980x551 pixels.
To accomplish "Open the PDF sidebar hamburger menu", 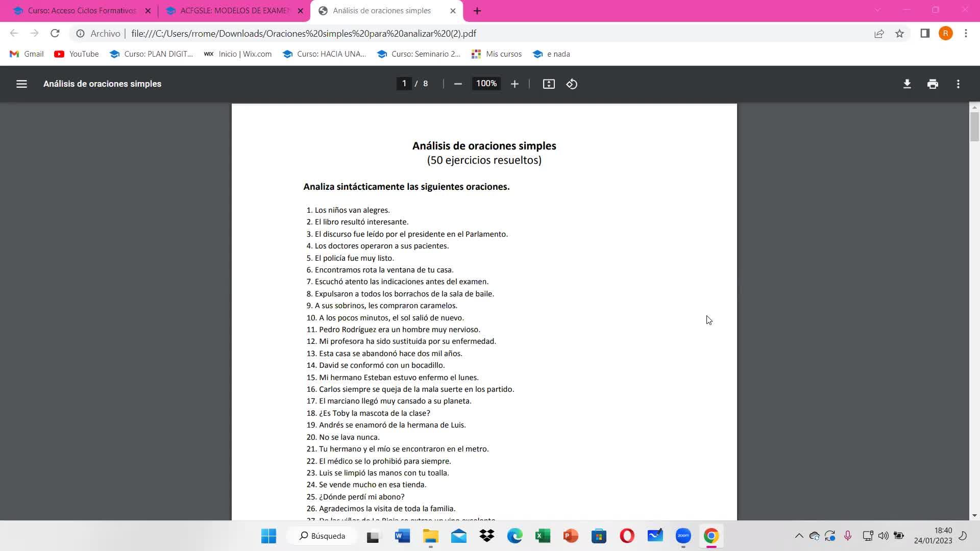I will coord(21,84).
